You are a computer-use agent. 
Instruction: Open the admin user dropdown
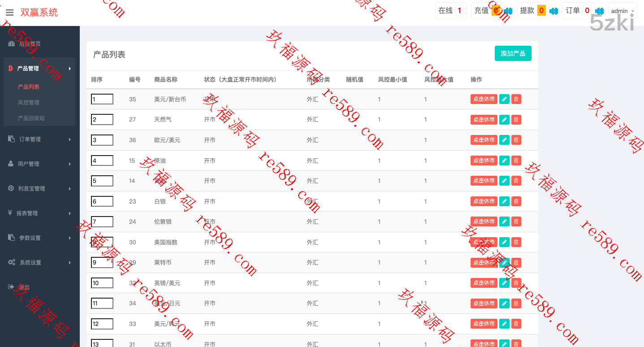[622, 11]
